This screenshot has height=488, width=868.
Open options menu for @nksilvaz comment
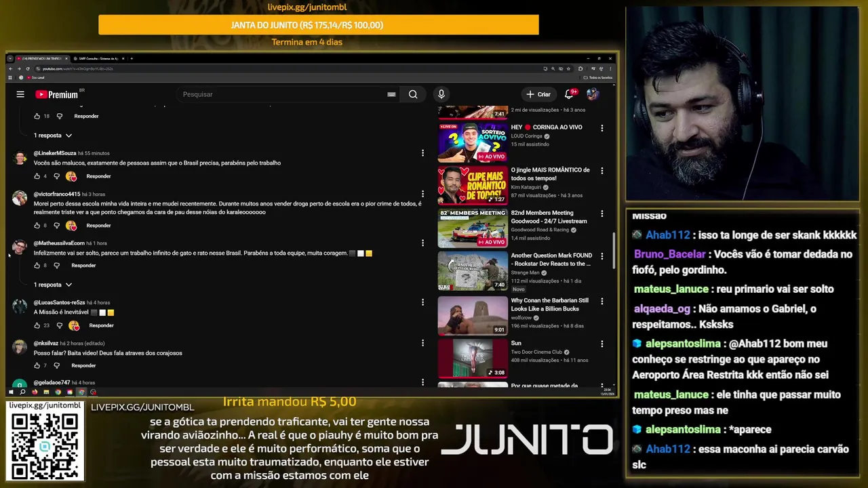tap(422, 343)
